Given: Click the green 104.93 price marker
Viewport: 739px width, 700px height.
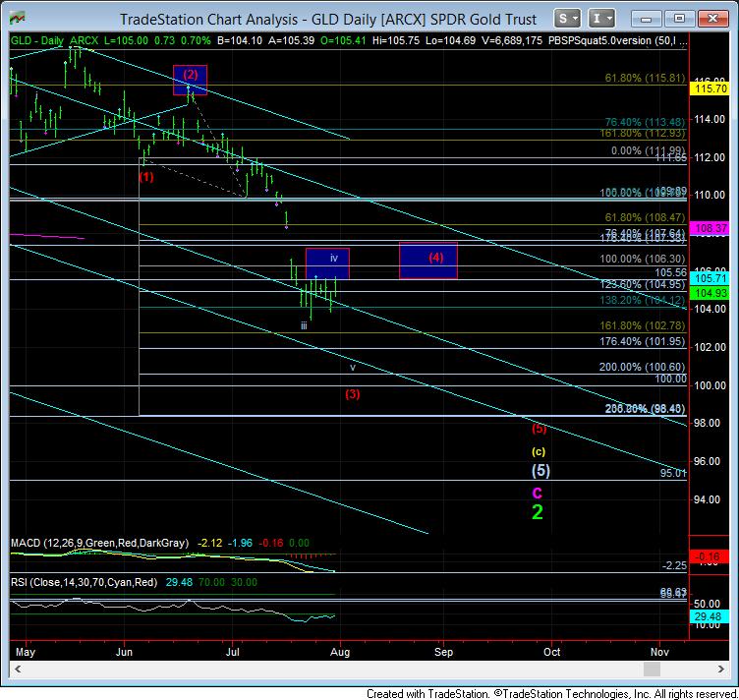Looking at the screenshot, I should click(x=711, y=293).
